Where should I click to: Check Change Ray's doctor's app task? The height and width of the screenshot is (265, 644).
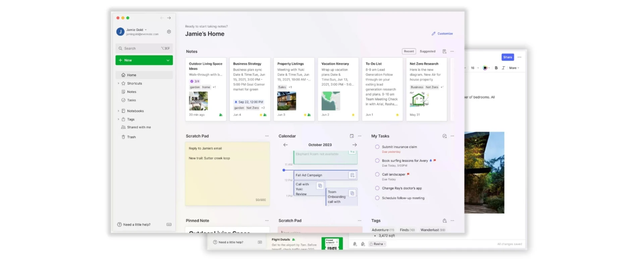point(377,188)
